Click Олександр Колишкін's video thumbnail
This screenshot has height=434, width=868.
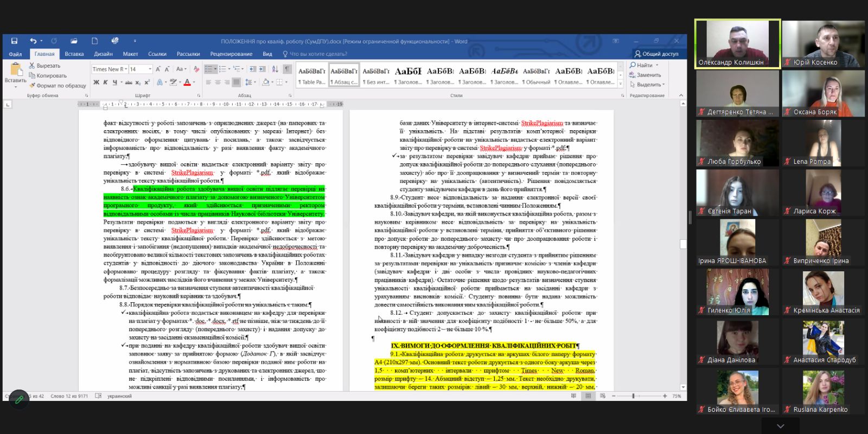point(738,44)
